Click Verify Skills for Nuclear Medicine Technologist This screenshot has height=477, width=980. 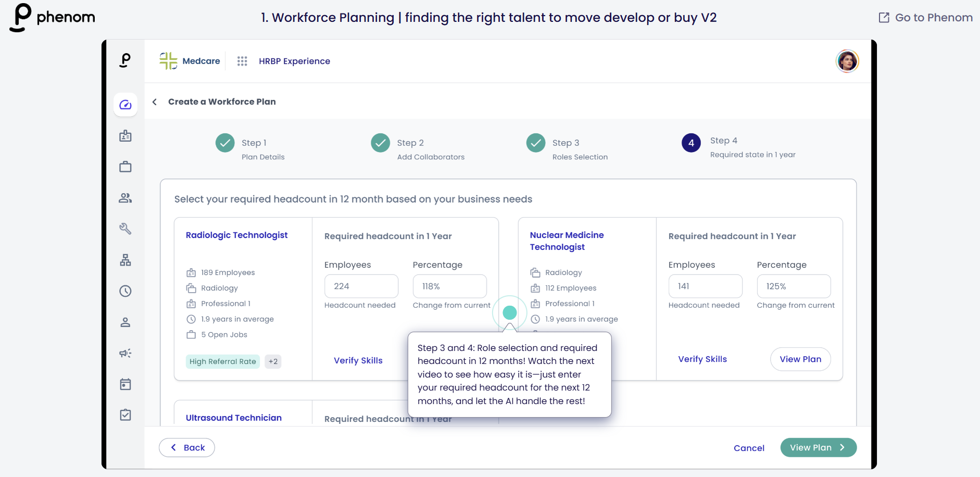pyautogui.click(x=702, y=359)
